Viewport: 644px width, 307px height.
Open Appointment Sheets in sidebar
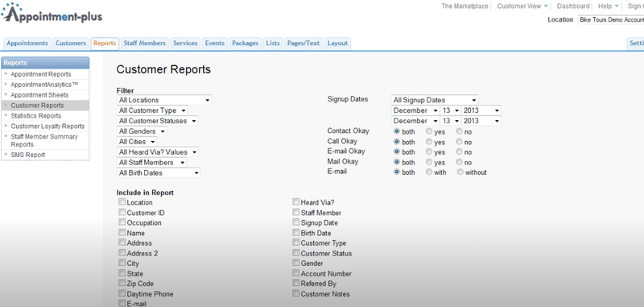click(x=39, y=95)
